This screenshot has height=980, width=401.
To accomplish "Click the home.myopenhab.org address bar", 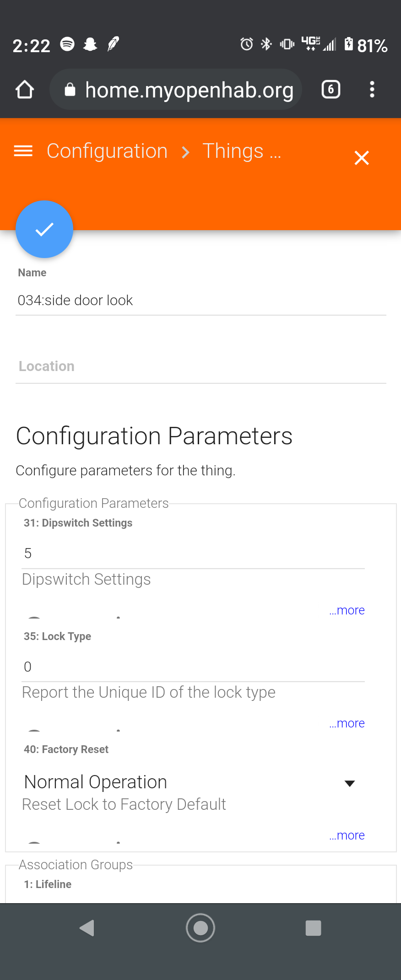I will [x=189, y=90].
